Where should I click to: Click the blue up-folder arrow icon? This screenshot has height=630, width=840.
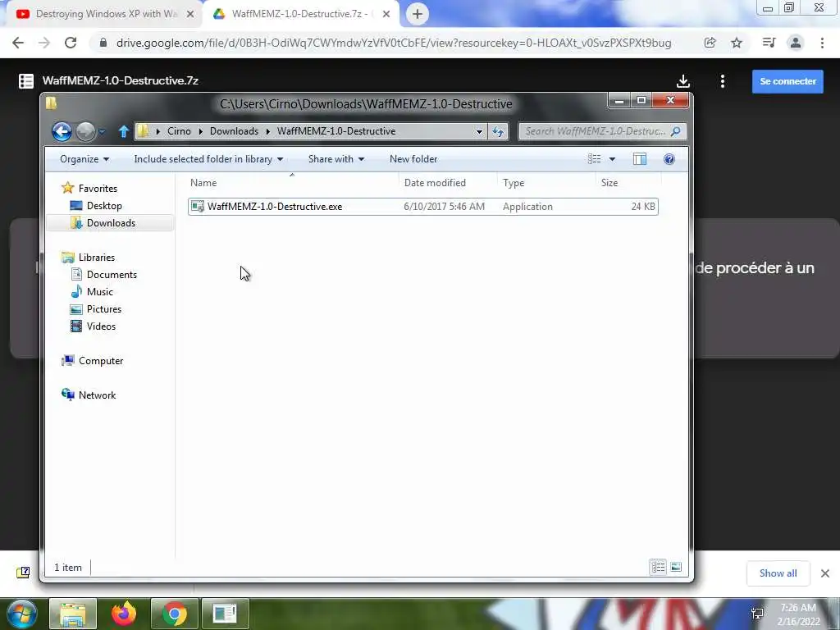point(124,131)
